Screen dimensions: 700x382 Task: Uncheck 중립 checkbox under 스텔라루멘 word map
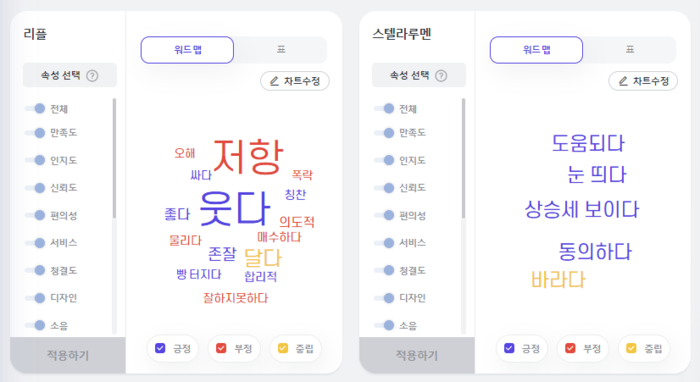point(631,348)
